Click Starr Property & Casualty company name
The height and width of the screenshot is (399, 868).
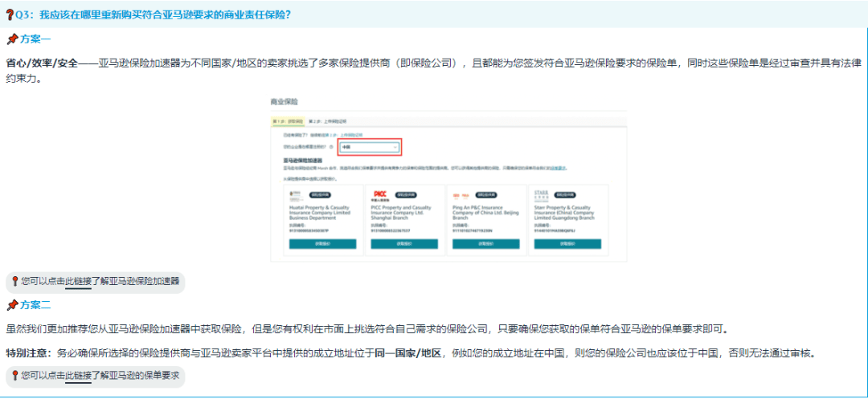pyautogui.click(x=564, y=213)
